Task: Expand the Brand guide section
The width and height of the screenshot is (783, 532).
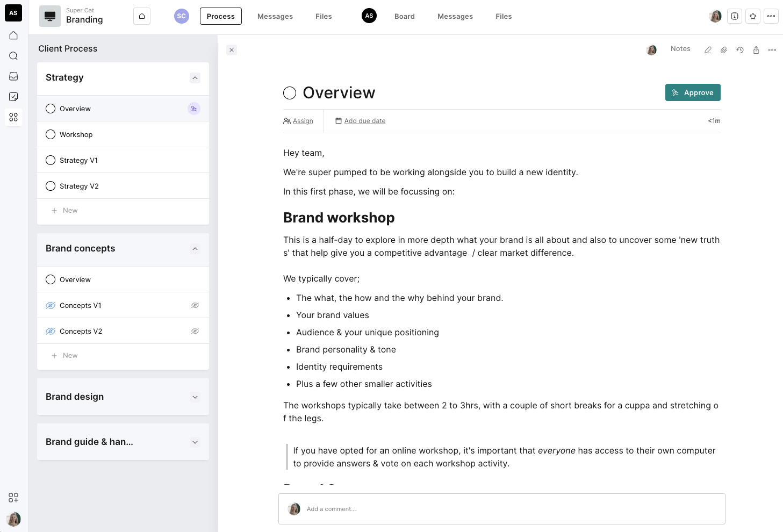Action: tap(195, 442)
